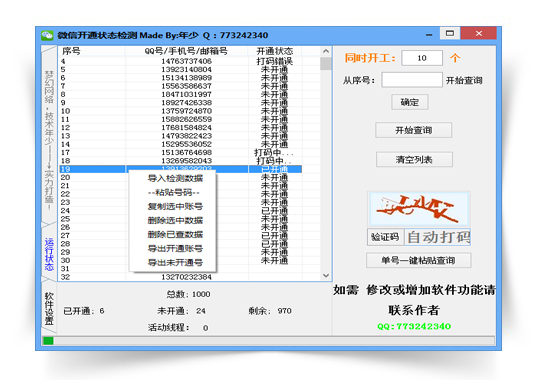Viewport: 539px width, 380px height.
Task: Focus the 从序号 input field
Action: [411, 80]
